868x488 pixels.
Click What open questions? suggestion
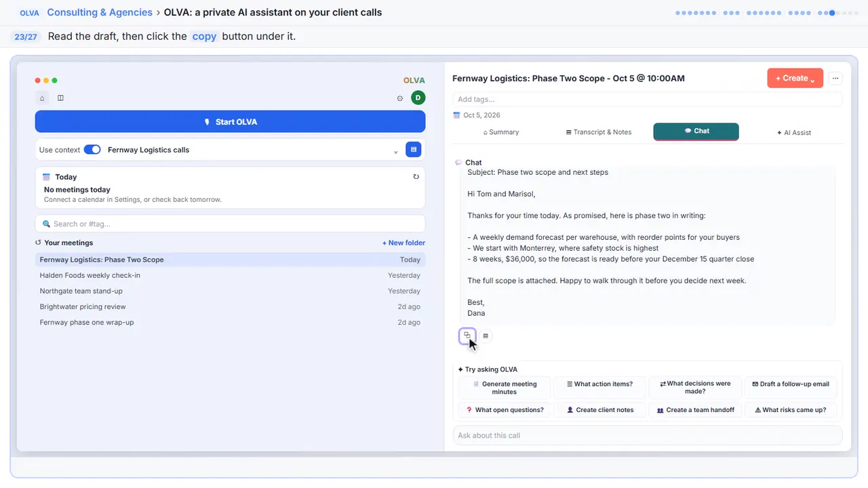point(504,410)
